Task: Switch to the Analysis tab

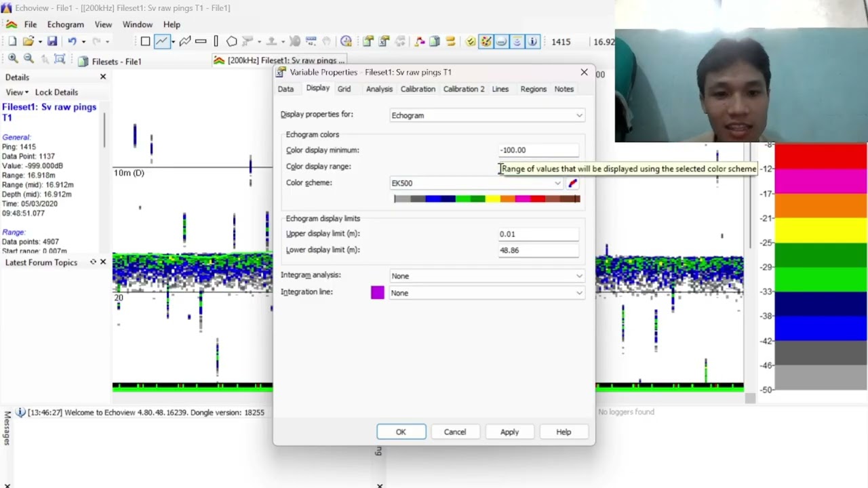Action: point(379,89)
